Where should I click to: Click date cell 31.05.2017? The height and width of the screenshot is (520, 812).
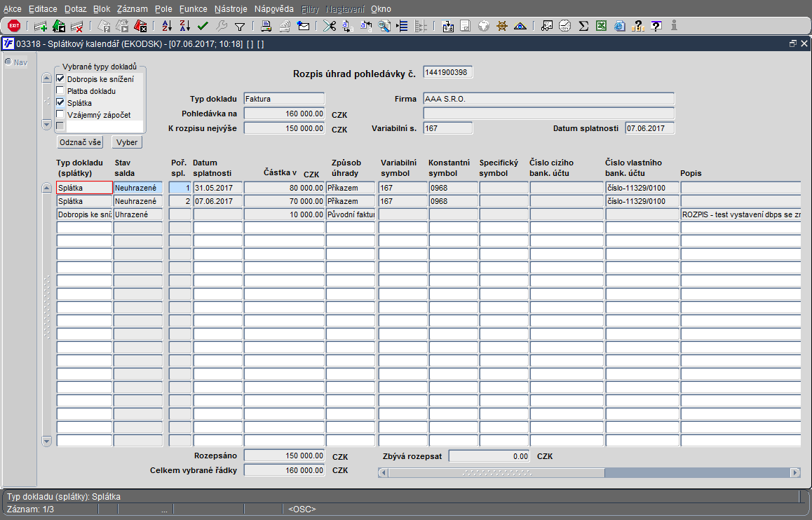pyautogui.click(x=218, y=188)
